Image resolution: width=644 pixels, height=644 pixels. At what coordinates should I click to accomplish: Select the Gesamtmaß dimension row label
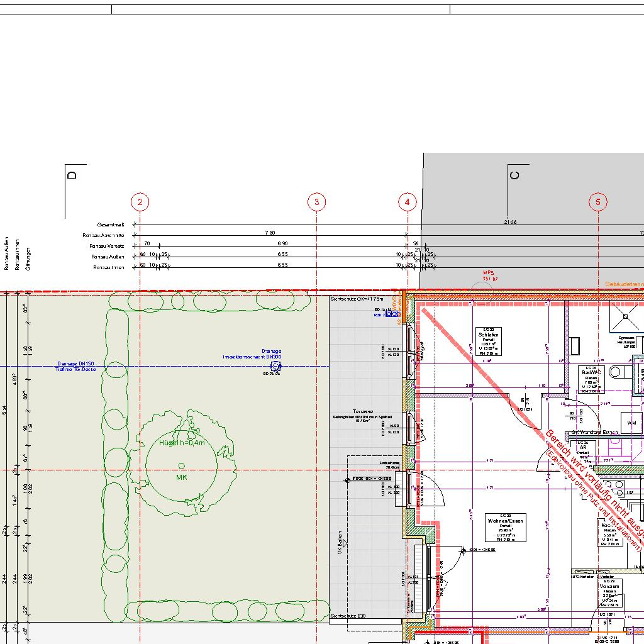click(111, 225)
